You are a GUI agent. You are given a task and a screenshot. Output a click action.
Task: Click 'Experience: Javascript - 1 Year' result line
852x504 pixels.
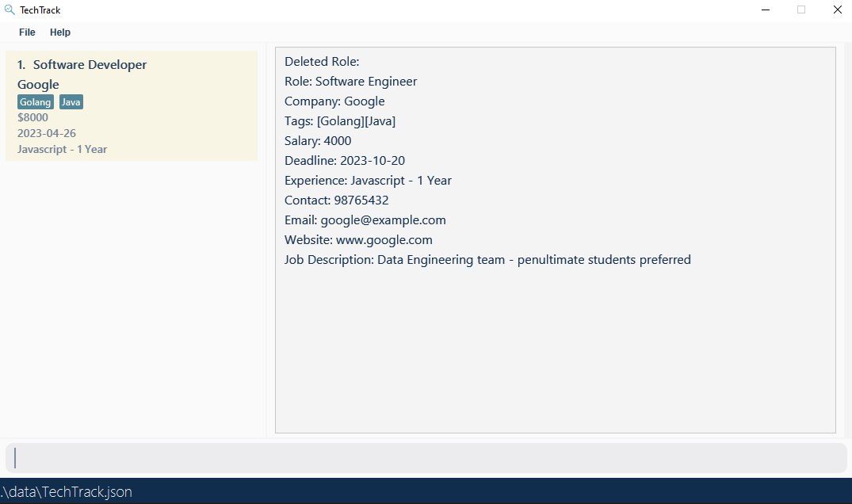click(x=368, y=181)
